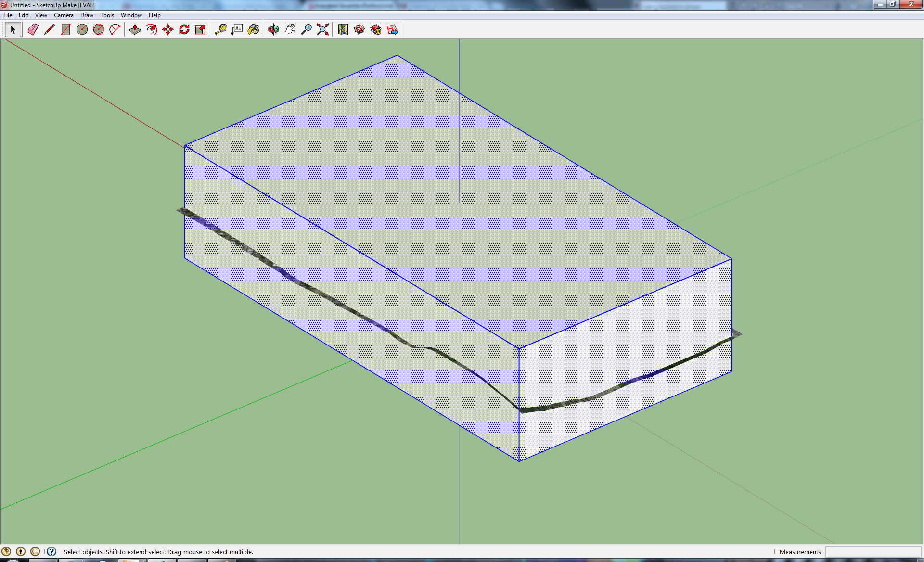Open the Tools menu

[107, 15]
